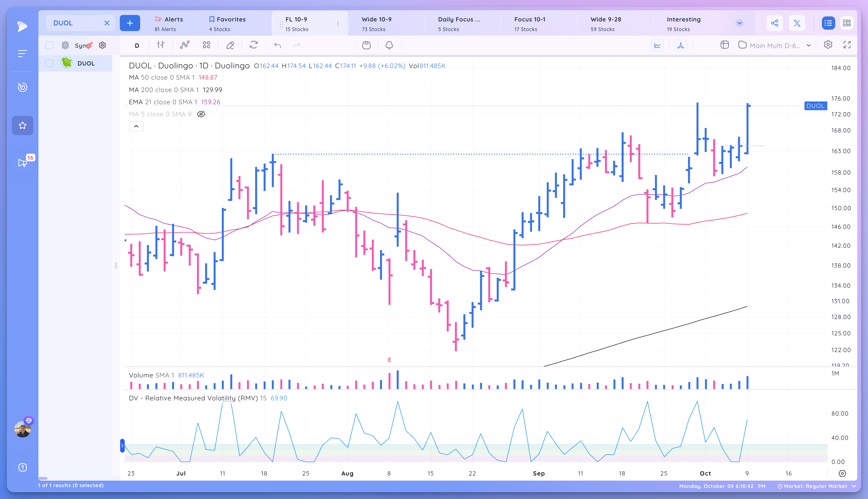
Task: Enter fullscreen chart mode
Action: (x=847, y=45)
